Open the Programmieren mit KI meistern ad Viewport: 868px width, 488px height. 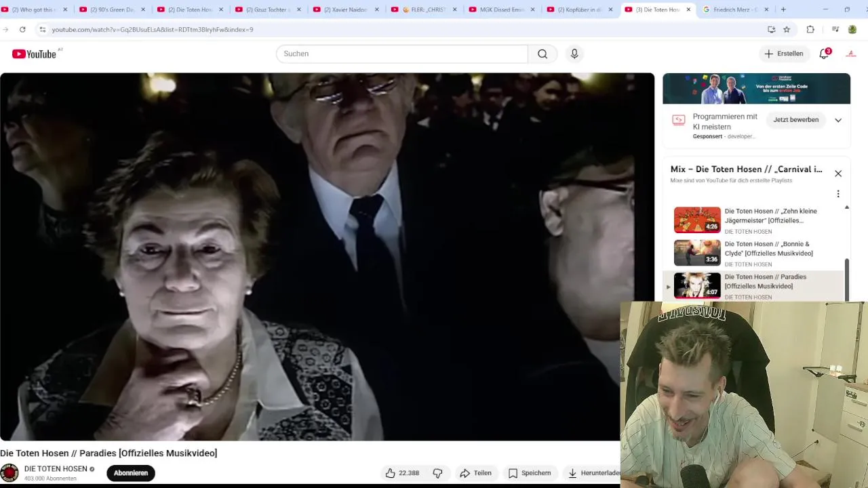[725, 121]
